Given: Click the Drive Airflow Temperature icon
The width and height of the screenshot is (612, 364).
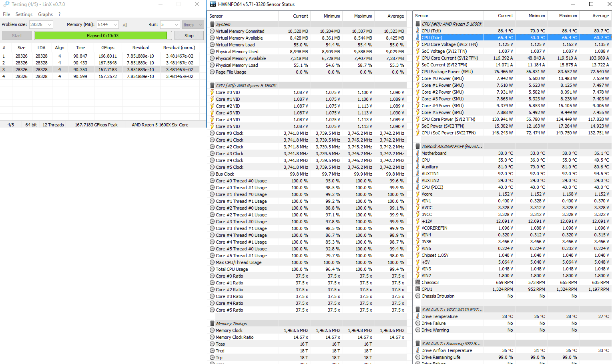Looking at the screenshot, I should click(x=418, y=350).
